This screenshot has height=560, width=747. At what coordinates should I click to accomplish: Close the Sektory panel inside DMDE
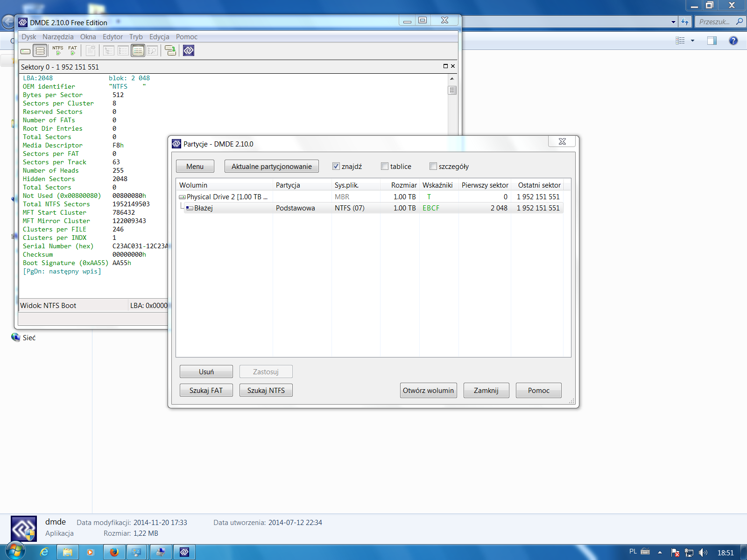(x=453, y=66)
